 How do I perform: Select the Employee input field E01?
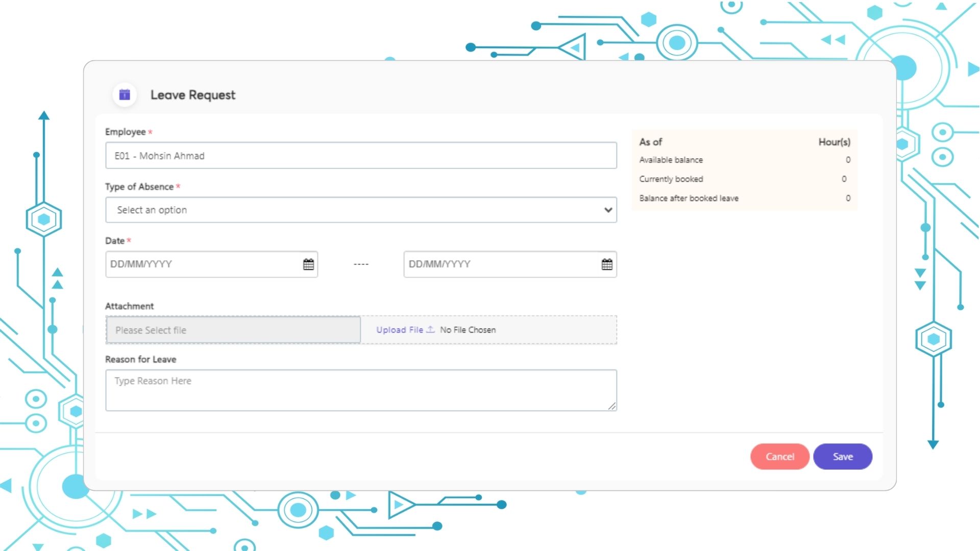[361, 156]
